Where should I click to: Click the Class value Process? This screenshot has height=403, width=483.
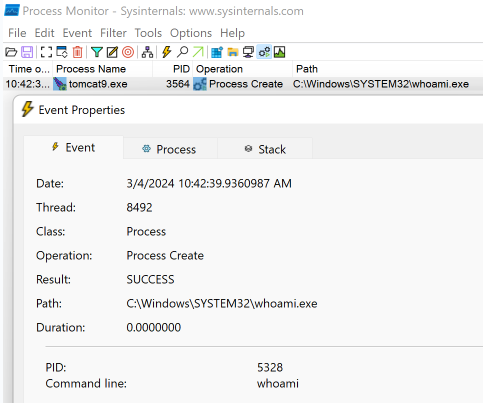[x=146, y=231]
